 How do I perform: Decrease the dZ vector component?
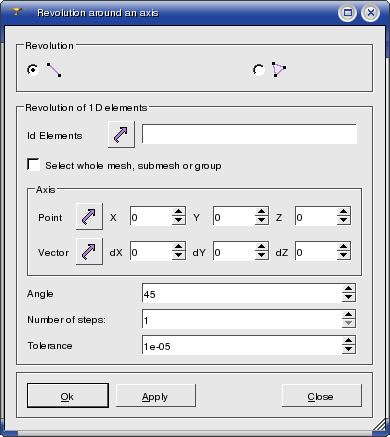coord(343,255)
